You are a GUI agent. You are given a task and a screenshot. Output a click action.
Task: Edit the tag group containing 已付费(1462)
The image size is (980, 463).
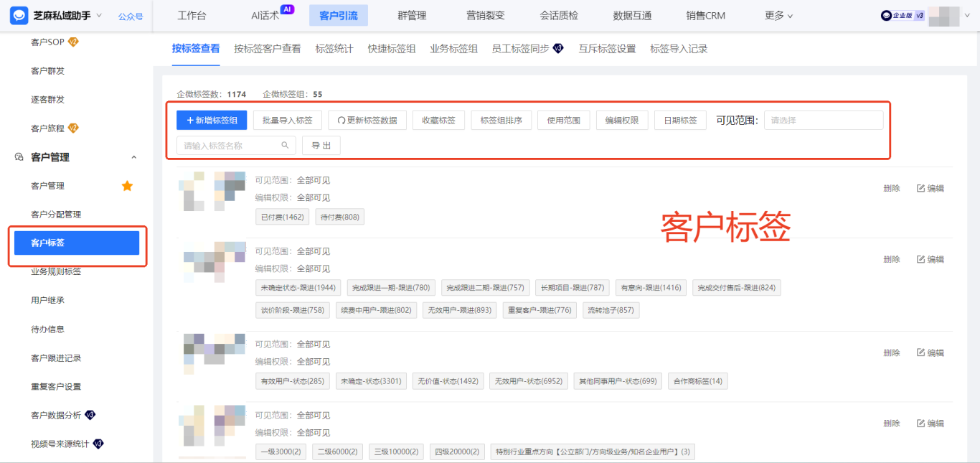point(930,188)
